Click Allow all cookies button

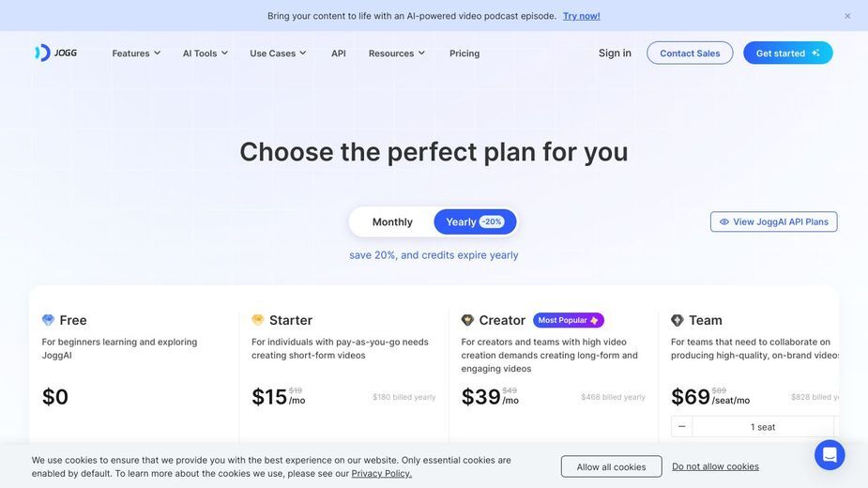point(611,467)
